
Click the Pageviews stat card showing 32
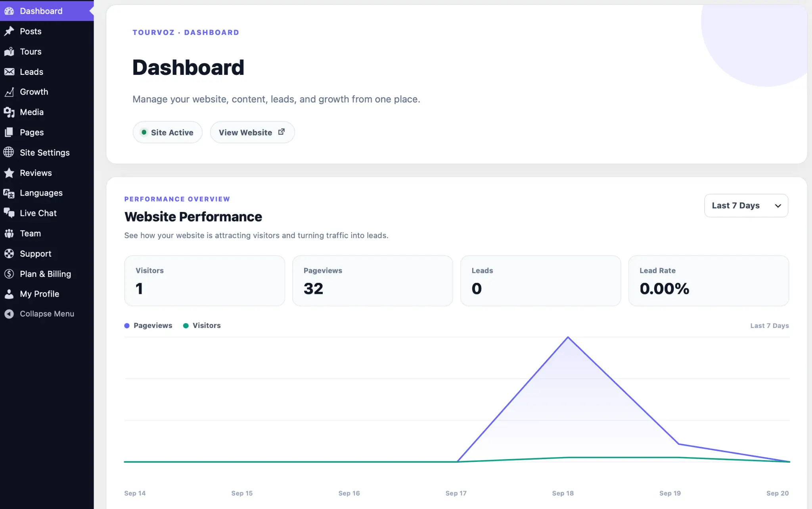(x=373, y=281)
